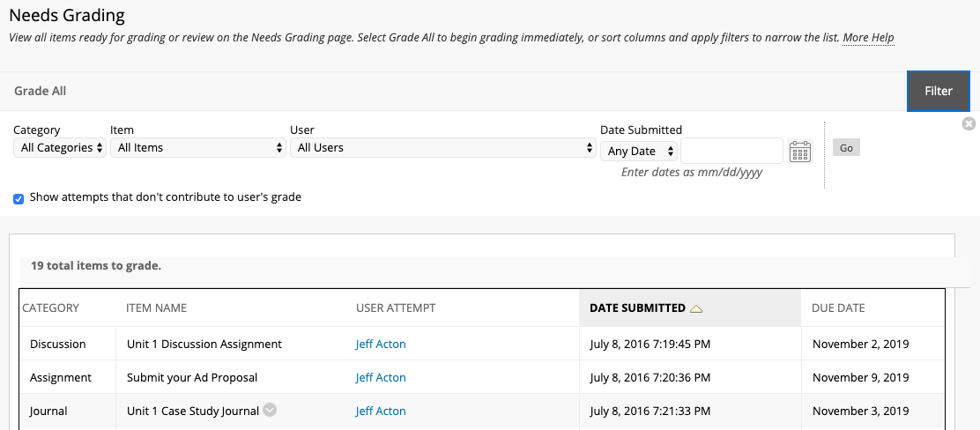Click the Date Submitted sort arrow icon
This screenshot has height=430, width=980.
pos(696,308)
